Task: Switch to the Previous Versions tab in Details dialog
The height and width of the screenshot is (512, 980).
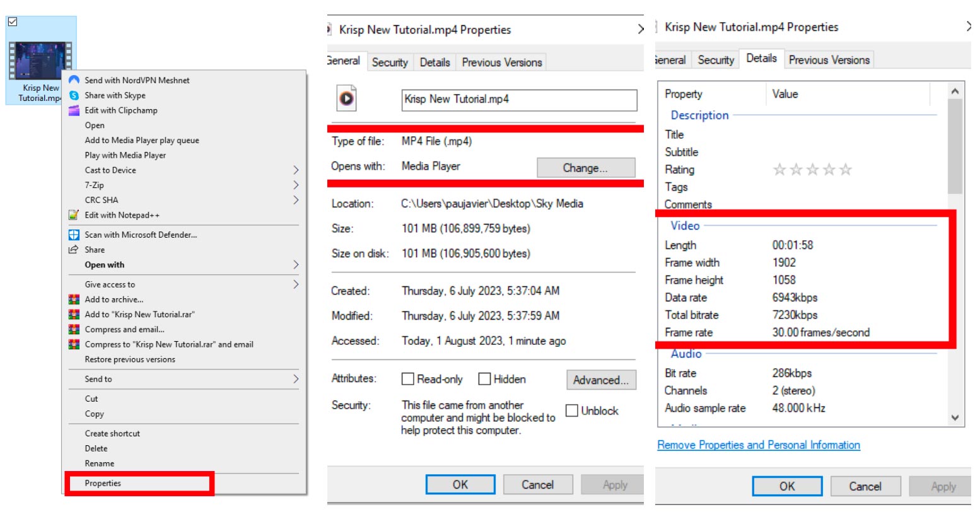Action: tap(829, 60)
